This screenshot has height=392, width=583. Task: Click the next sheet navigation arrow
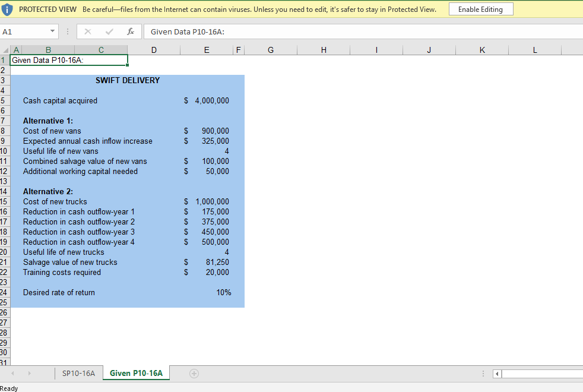pyautogui.click(x=29, y=373)
